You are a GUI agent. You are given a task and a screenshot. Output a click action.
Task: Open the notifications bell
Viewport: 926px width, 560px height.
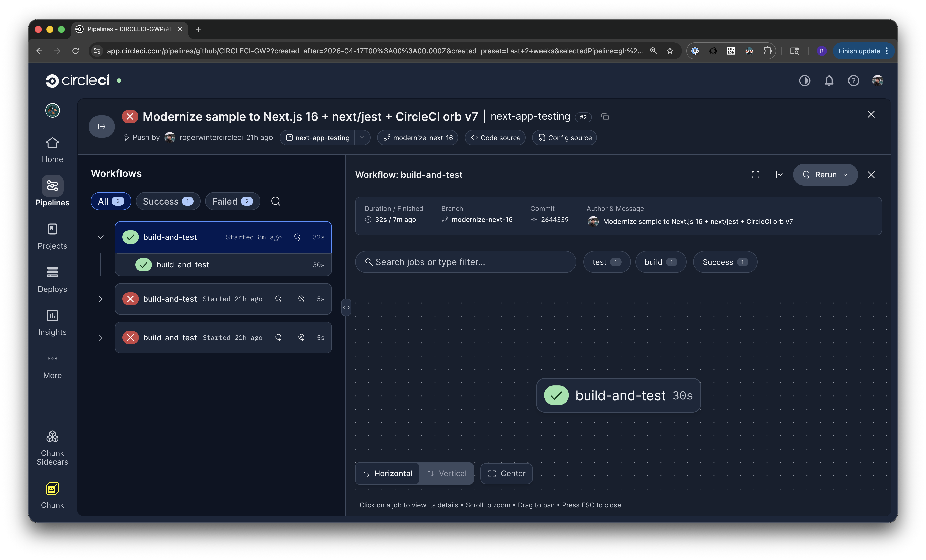(829, 81)
